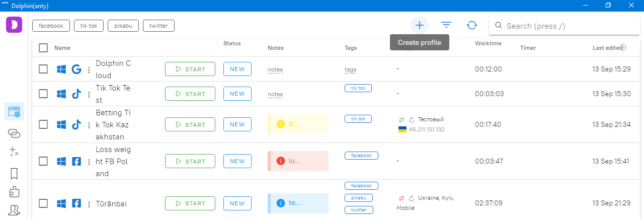The image size is (644, 219).
Task: Open table column settings gear icon
Action: click(x=623, y=47)
